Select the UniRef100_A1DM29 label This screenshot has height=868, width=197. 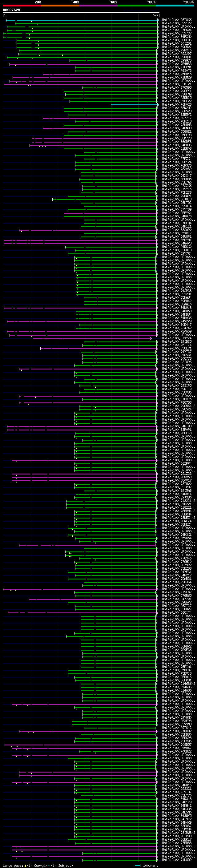(177, 78)
